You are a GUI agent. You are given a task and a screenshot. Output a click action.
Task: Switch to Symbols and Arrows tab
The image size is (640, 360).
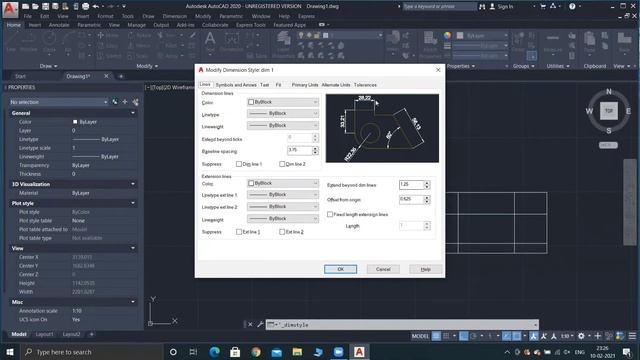coord(236,85)
